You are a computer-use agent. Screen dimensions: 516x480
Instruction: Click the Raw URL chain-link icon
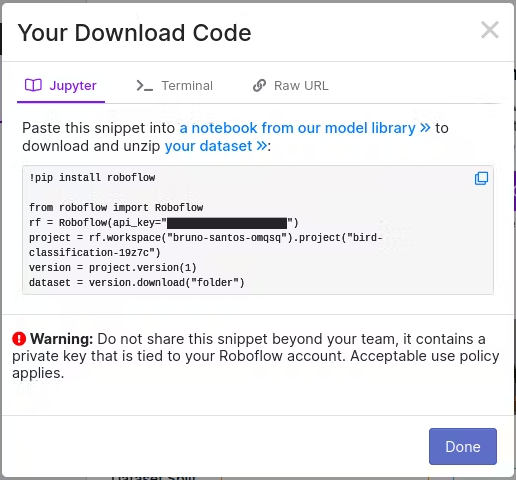click(259, 85)
